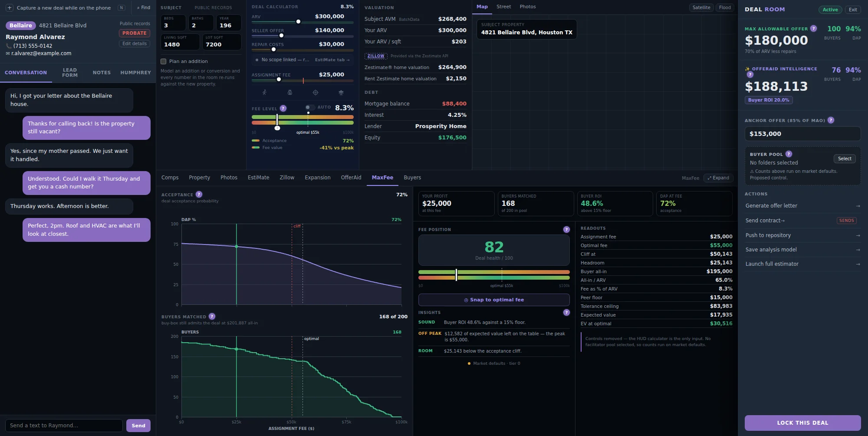
Task: Click the Fee Level gradient bar handle
Action: [277, 120]
